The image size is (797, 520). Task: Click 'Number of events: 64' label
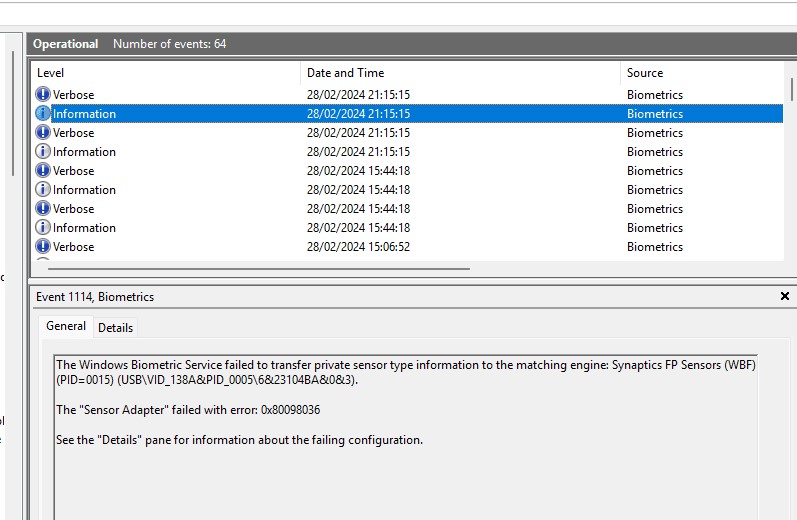coord(170,44)
